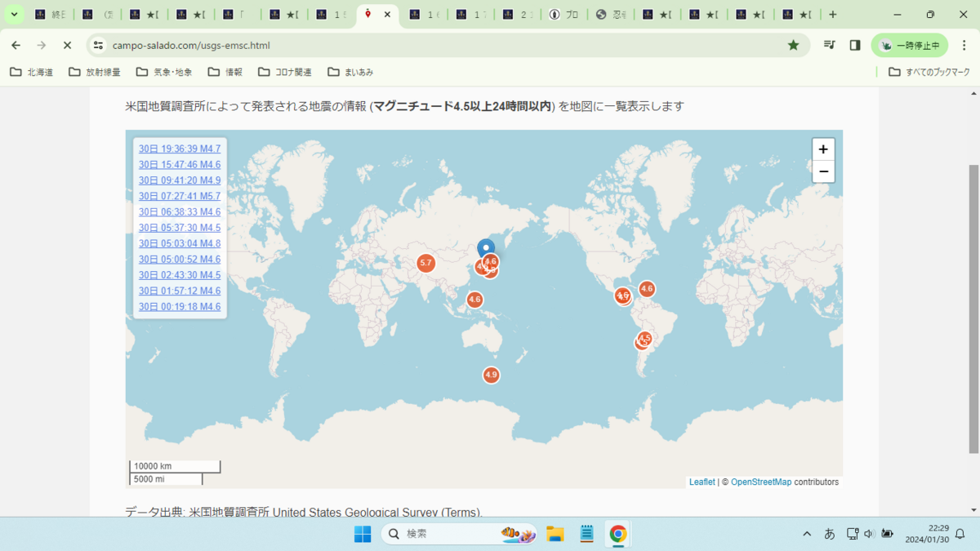Viewport: 980px width, 551px height.
Task: Click the 一時停止中 profile button
Action: pyautogui.click(x=910, y=46)
